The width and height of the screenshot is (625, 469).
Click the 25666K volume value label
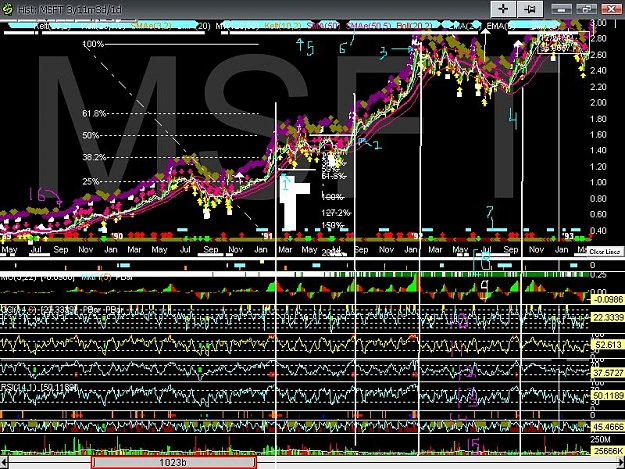pos(608,451)
